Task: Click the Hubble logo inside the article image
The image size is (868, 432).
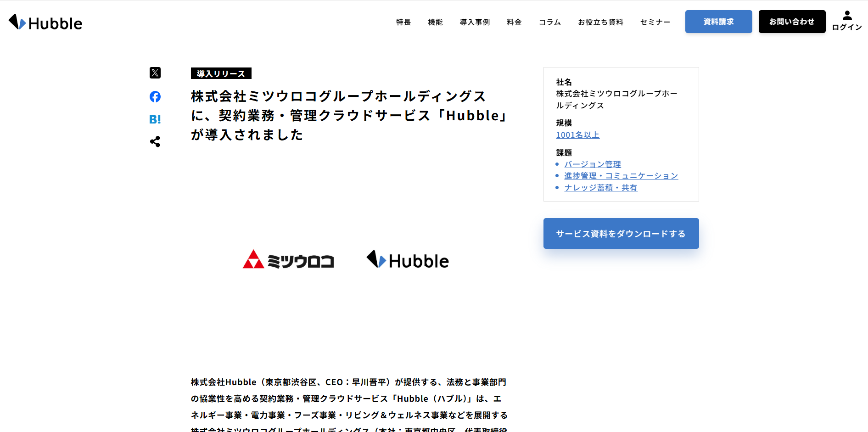Action: 407,260
